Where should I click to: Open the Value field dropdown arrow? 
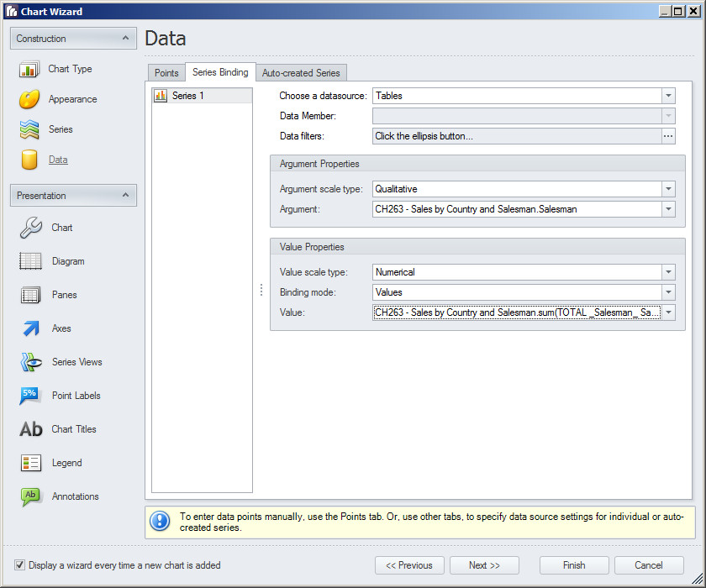coord(668,312)
